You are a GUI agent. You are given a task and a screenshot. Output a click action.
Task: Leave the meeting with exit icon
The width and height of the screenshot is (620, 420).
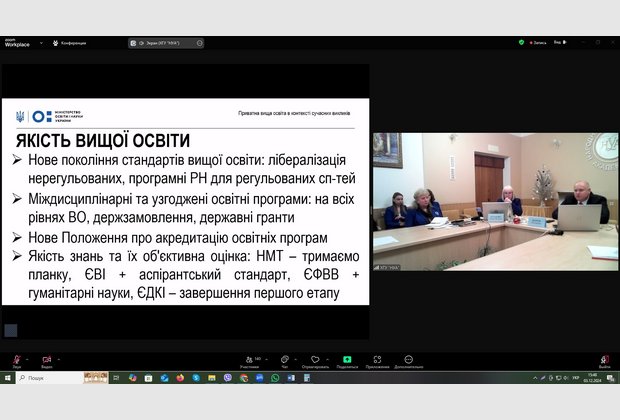point(604,361)
